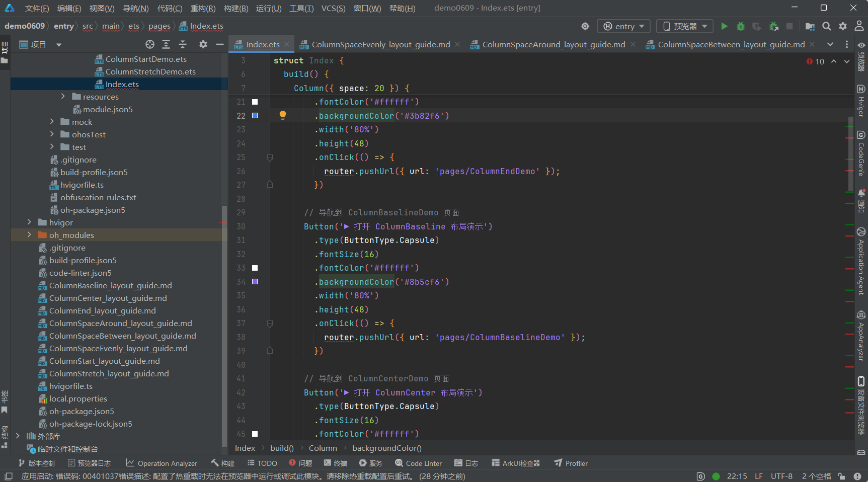Close the Index.ets editor tab

pyautogui.click(x=287, y=44)
